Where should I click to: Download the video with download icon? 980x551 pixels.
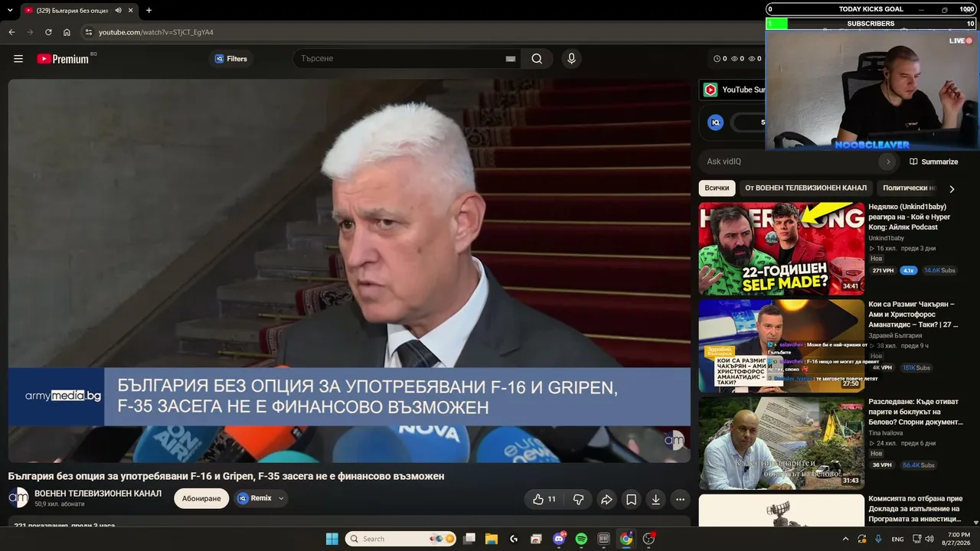[655, 499]
